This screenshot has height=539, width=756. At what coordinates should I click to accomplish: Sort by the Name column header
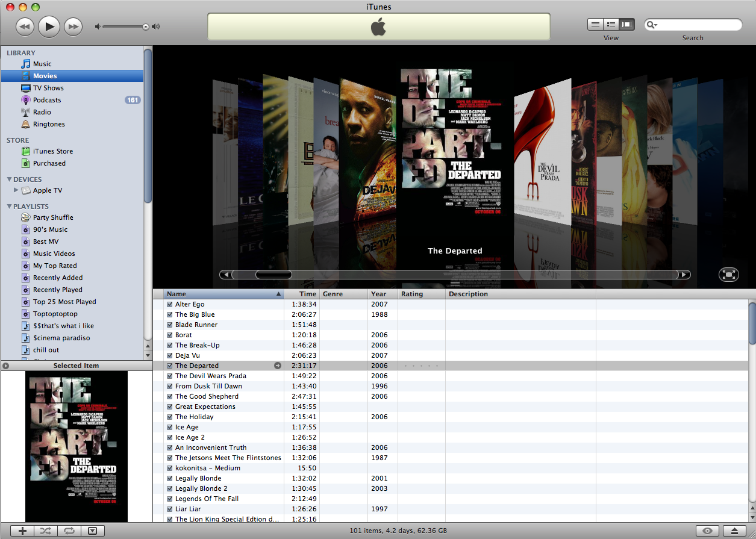click(x=223, y=294)
